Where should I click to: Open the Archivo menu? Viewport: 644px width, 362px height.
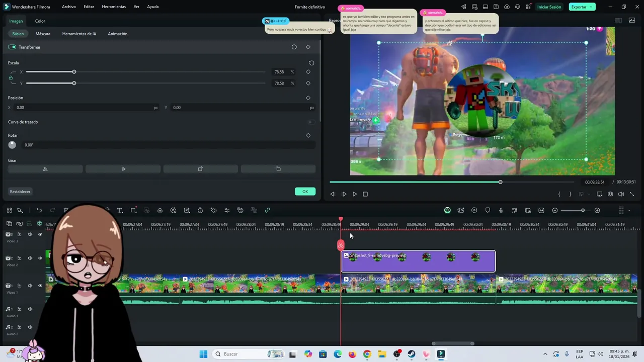pyautogui.click(x=69, y=7)
